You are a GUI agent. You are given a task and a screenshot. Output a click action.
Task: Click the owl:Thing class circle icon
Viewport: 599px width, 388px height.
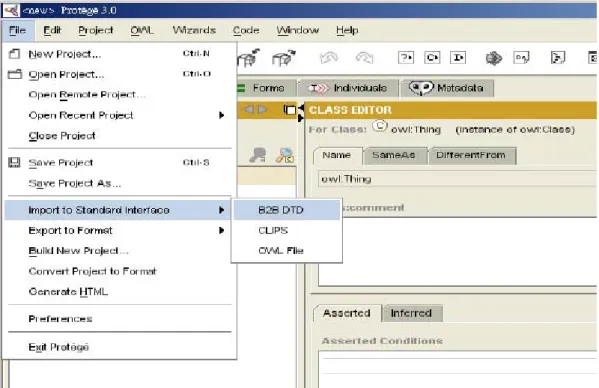tap(380, 126)
